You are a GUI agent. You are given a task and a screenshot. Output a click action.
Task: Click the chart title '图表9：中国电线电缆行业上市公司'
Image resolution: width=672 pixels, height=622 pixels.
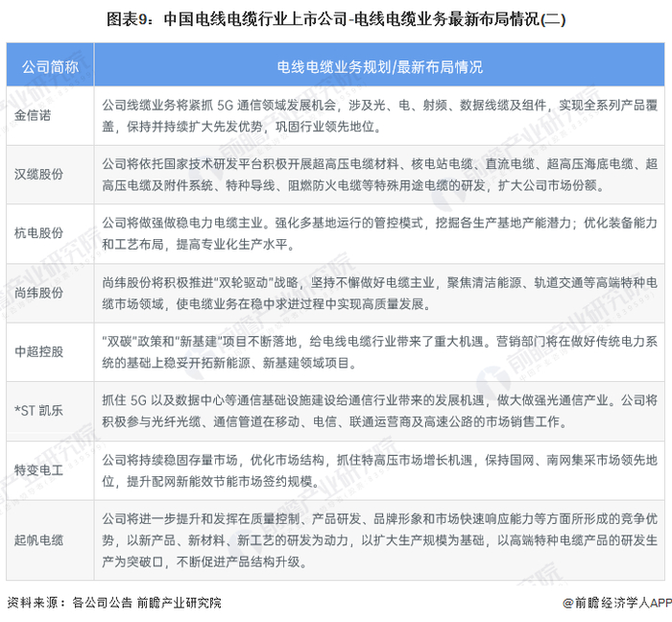pyautogui.click(x=226, y=19)
